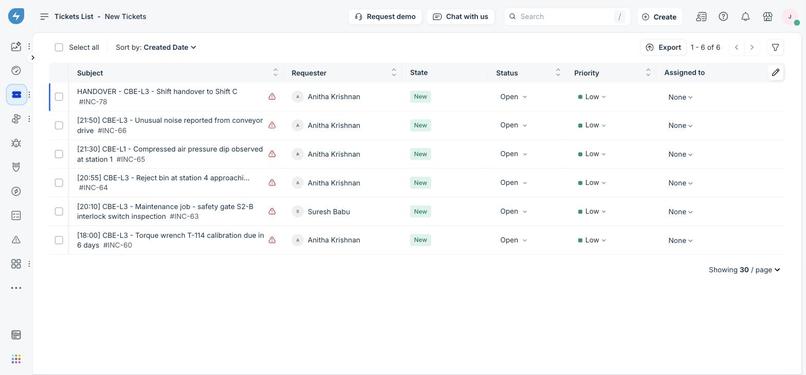This screenshot has width=806, height=375.
Task: Click the Create button
Action: (x=660, y=17)
